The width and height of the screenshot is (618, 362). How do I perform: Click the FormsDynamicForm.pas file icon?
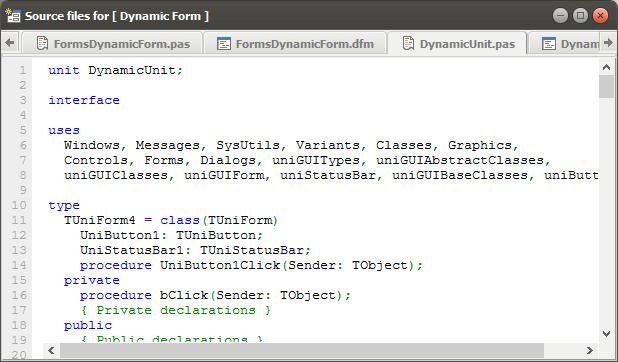pos(42,43)
